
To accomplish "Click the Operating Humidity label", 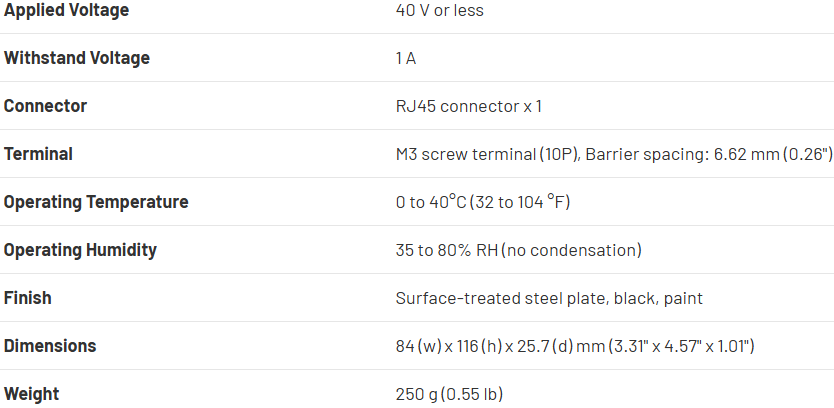I will click(80, 250).
